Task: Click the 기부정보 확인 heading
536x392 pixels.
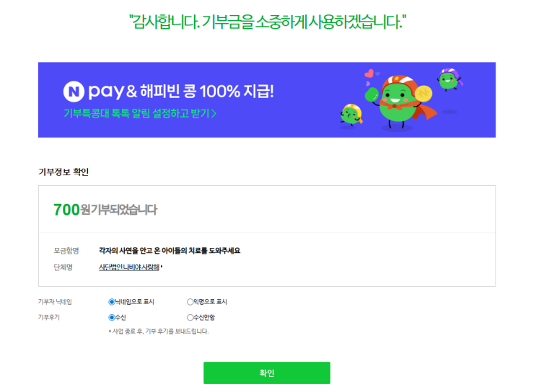Action: point(63,171)
